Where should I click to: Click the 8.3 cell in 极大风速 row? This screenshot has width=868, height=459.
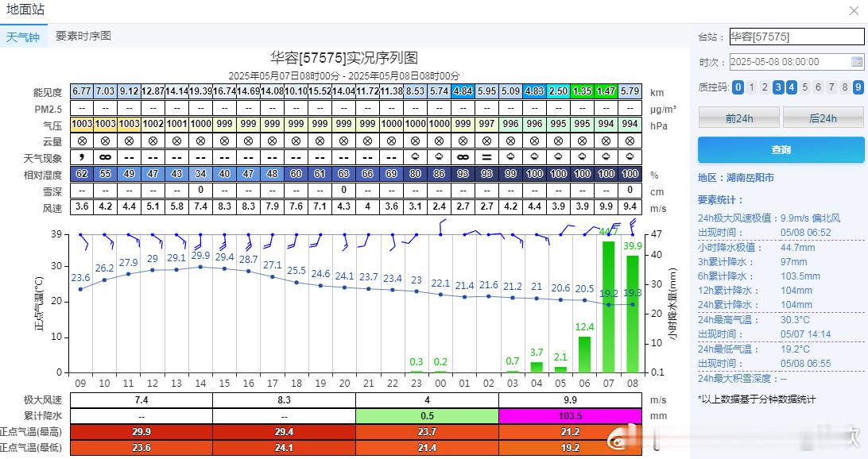[x=284, y=399]
